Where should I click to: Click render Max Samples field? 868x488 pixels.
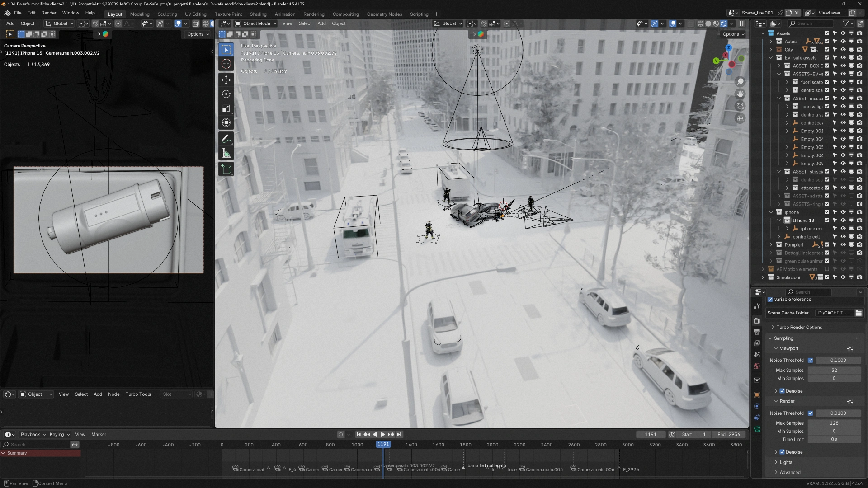tap(834, 423)
